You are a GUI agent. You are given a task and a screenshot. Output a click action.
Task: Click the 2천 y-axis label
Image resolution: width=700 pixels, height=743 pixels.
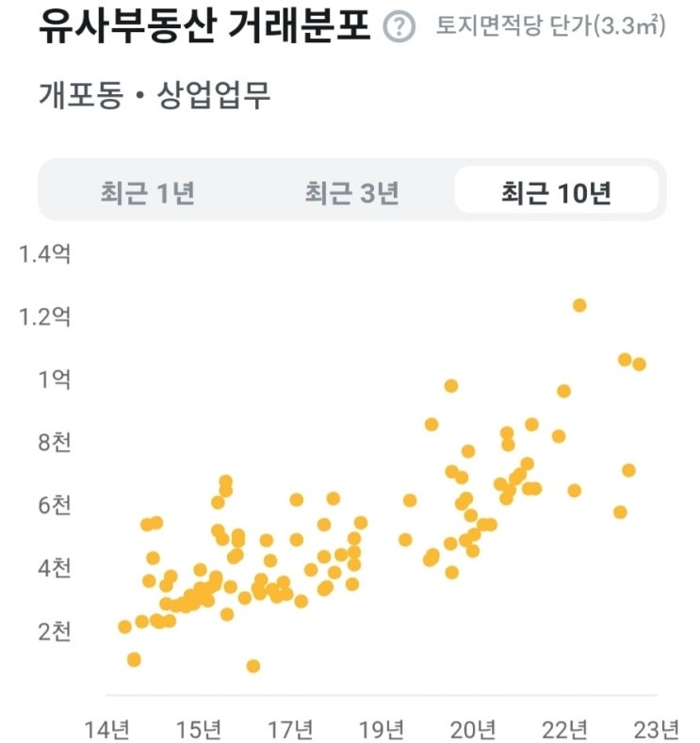pos(54,631)
